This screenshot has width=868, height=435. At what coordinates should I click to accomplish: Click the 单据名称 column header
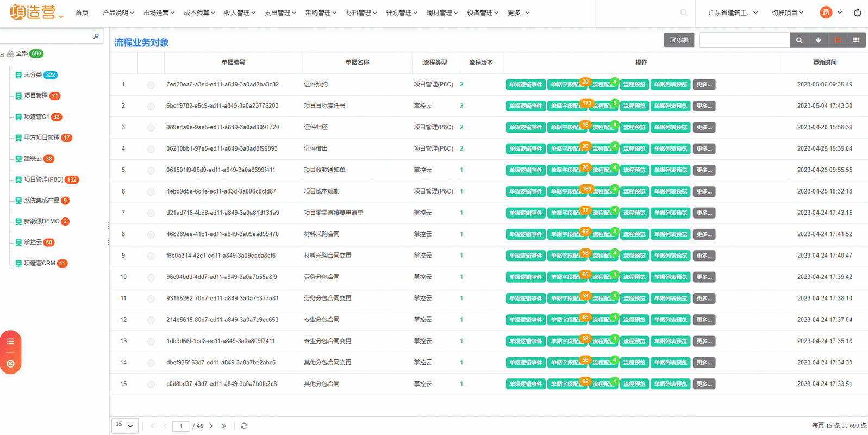point(357,63)
